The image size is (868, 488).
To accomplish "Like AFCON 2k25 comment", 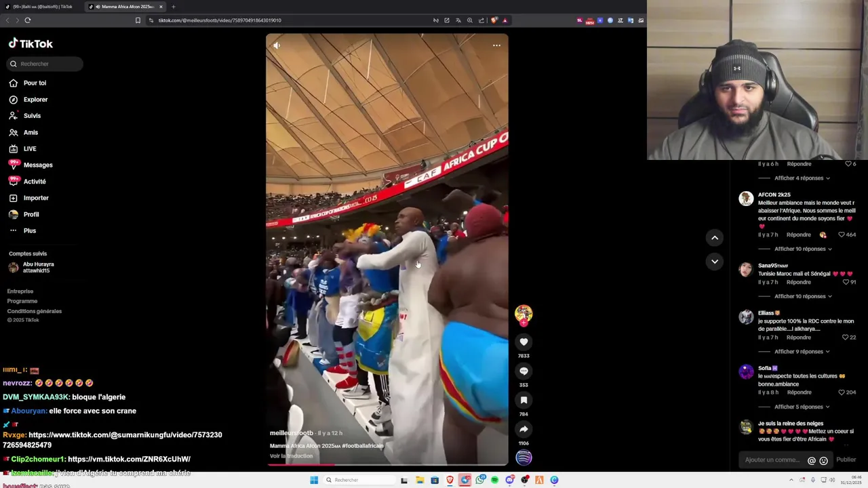I will (x=842, y=235).
